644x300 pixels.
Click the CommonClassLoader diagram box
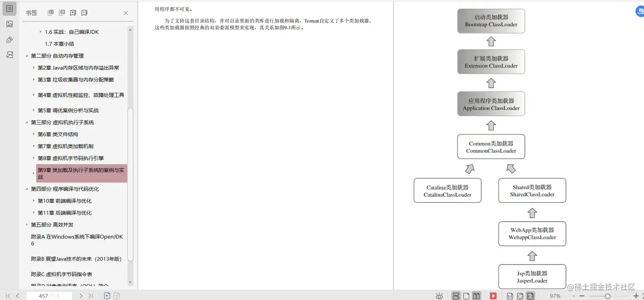(491, 147)
